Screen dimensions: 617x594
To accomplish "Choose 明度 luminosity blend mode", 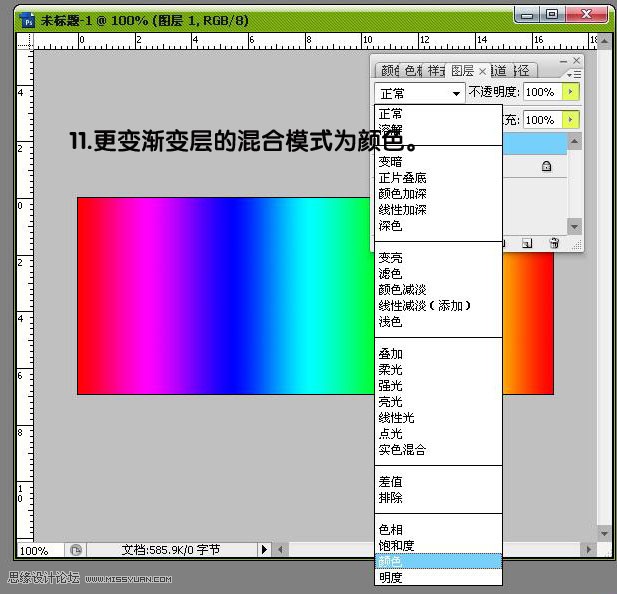I will (x=438, y=577).
